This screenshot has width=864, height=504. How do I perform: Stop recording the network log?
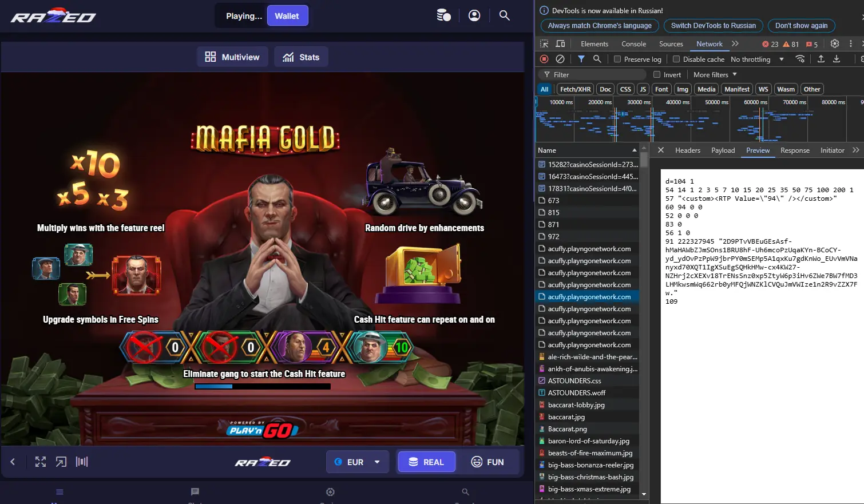(x=544, y=59)
